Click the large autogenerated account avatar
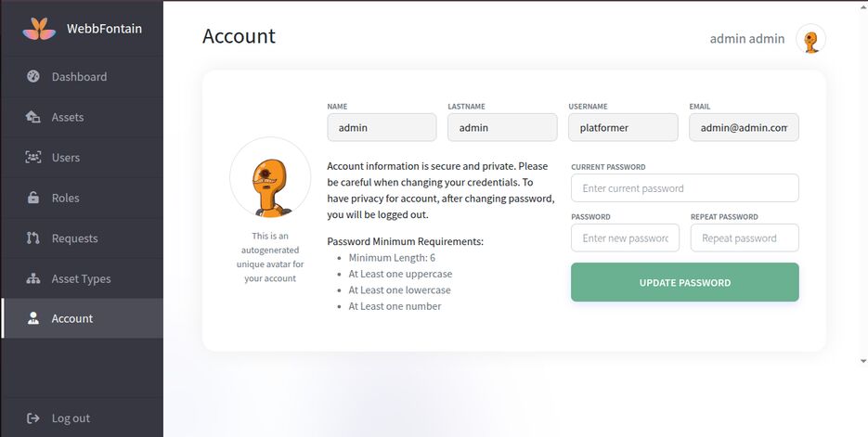The height and width of the screenshot is (437, 868). [270, 177]
